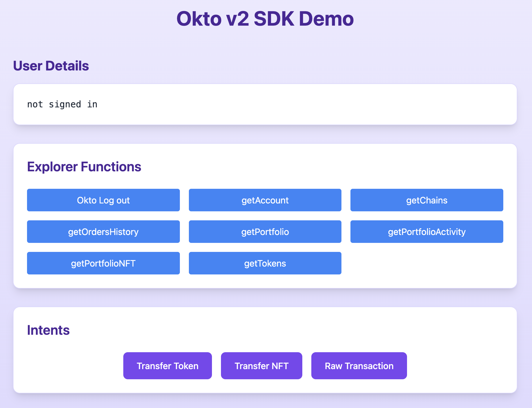
Task: Open the Transfer NFT intent
Action: (x=261, y=366)
